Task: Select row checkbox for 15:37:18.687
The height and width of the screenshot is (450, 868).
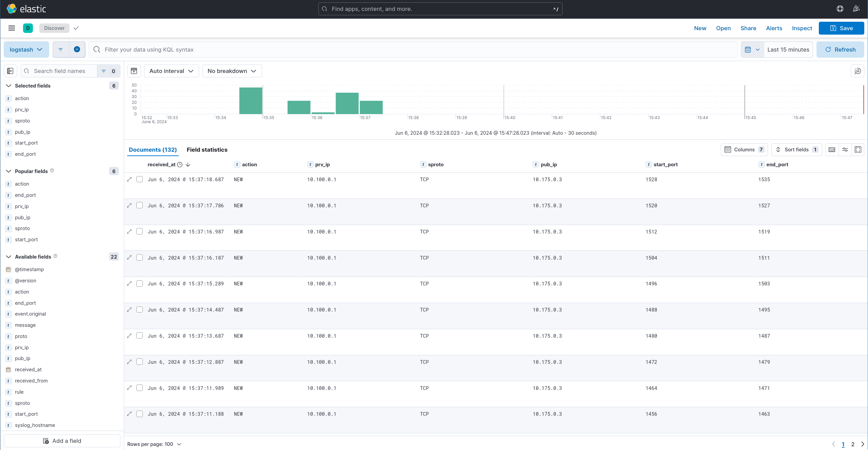Action: 139,179
